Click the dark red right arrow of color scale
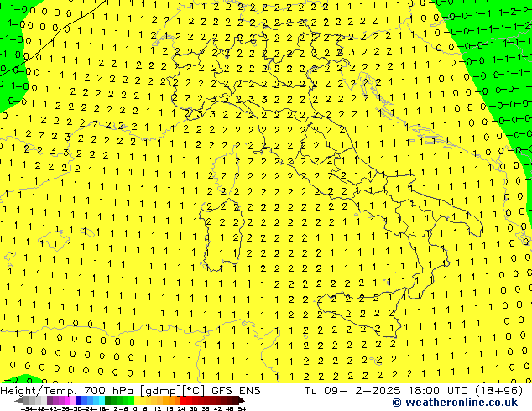This screenshot has width=532, height=411. pyautogui.click(x=242, y=400)
